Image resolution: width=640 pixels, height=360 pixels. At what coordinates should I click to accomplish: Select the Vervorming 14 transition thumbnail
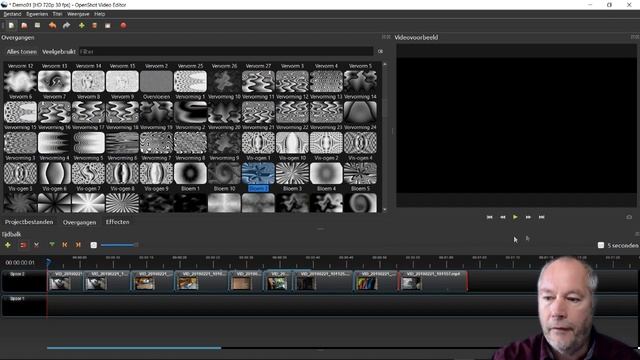click(x=360, y=112)
